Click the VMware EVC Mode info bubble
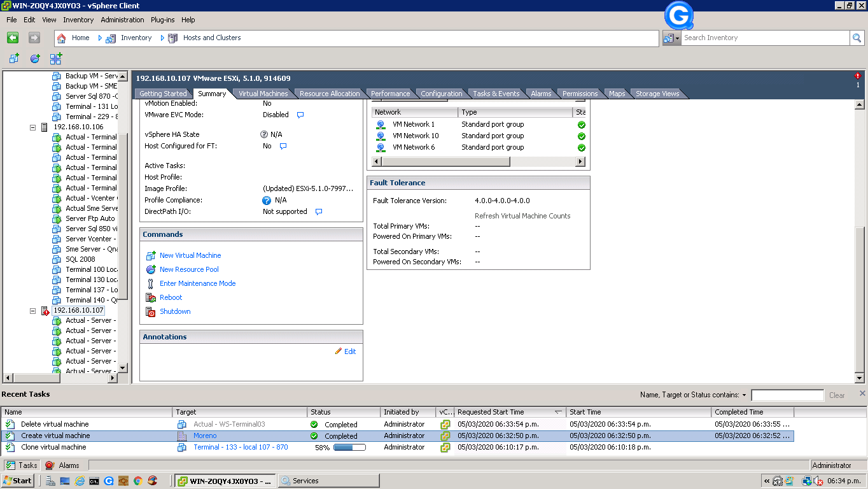This screenshot has height=489, width=868. coord(300,115)
